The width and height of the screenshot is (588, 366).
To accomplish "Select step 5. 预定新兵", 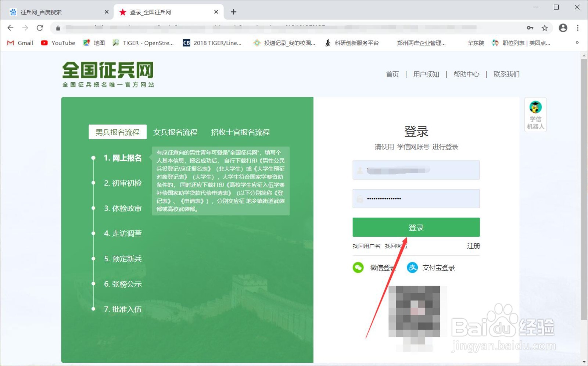I will [123, 259].
